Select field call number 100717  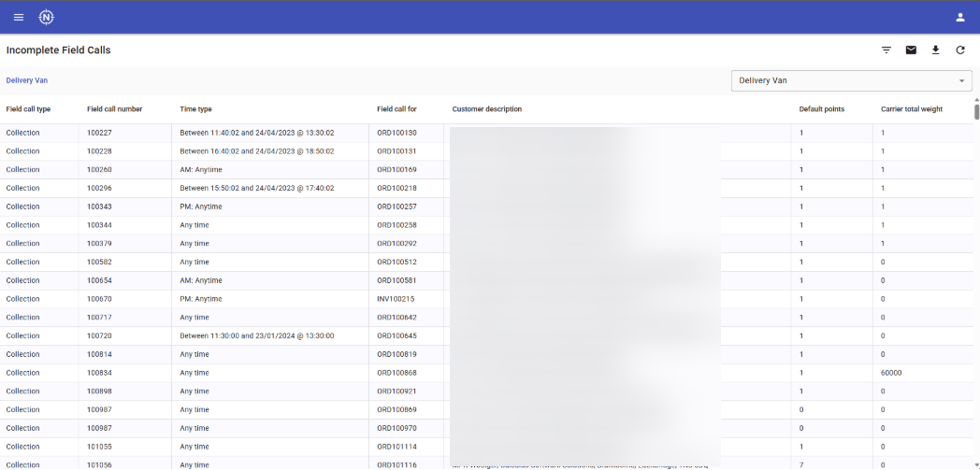point(99,317)
